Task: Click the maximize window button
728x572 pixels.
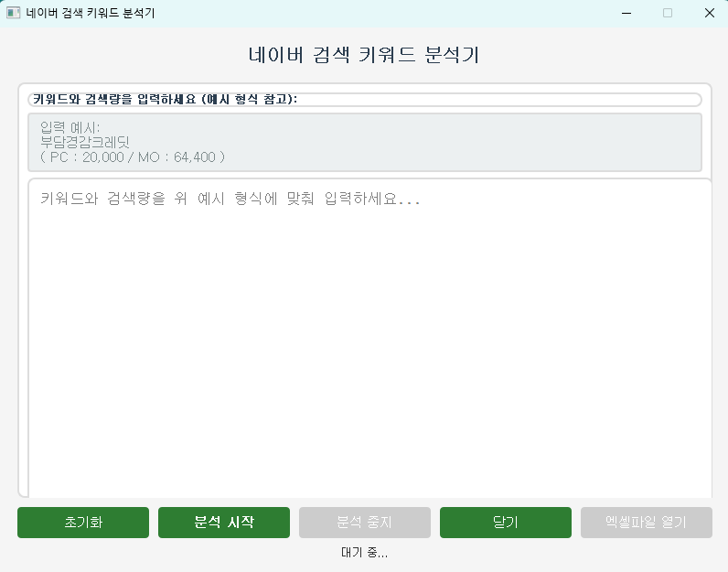Action: 667,13
